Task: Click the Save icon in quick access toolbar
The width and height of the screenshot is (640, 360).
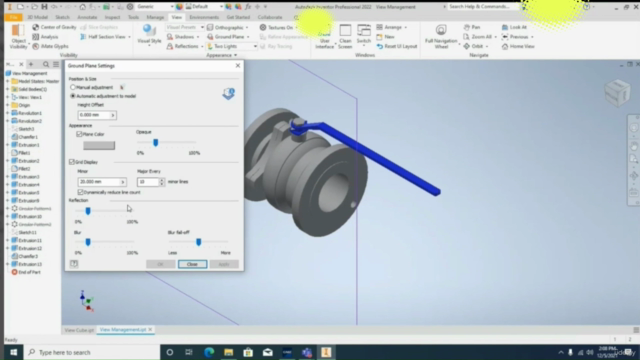Action: coord(44,7)
